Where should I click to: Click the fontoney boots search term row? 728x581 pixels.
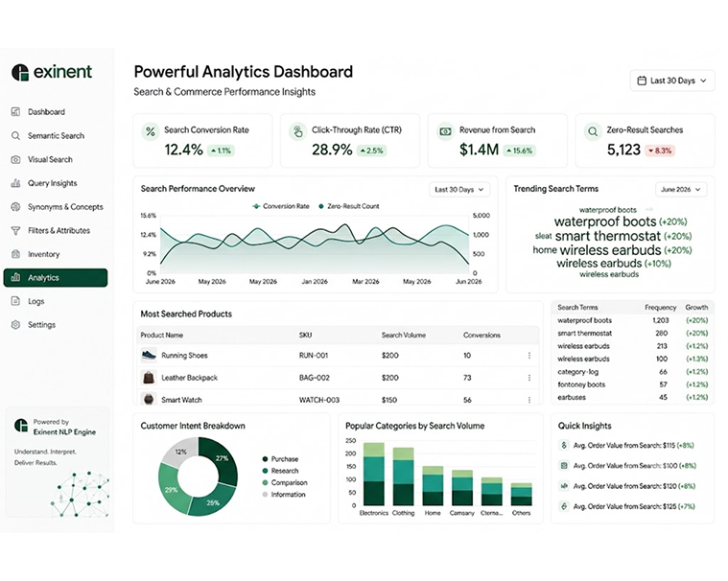632,384
